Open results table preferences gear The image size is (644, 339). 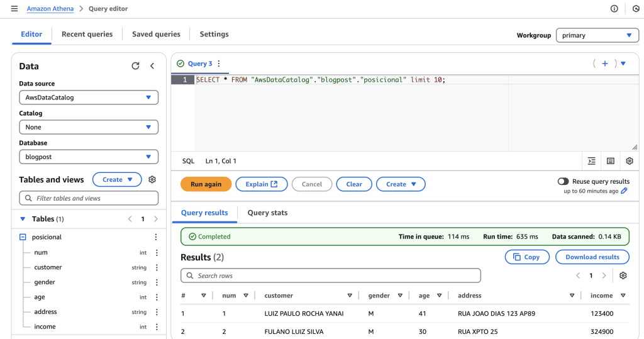coord(623,275)
